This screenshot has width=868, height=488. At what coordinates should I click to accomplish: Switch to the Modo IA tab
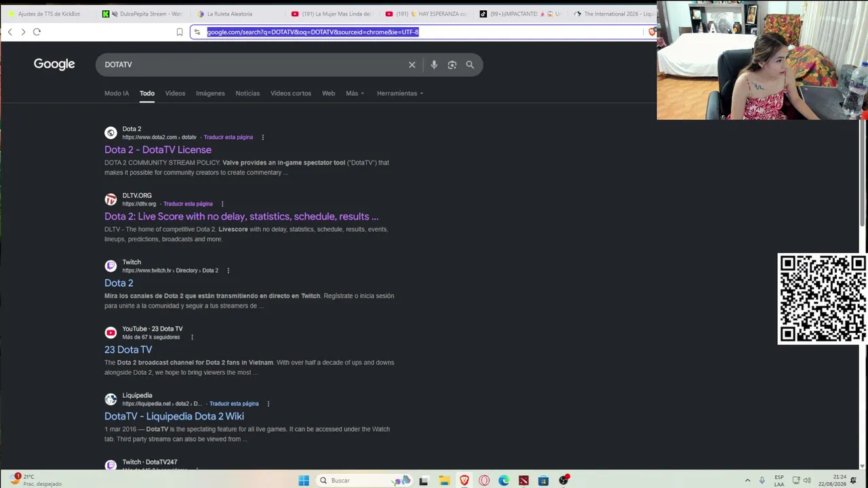click(117, 94)
